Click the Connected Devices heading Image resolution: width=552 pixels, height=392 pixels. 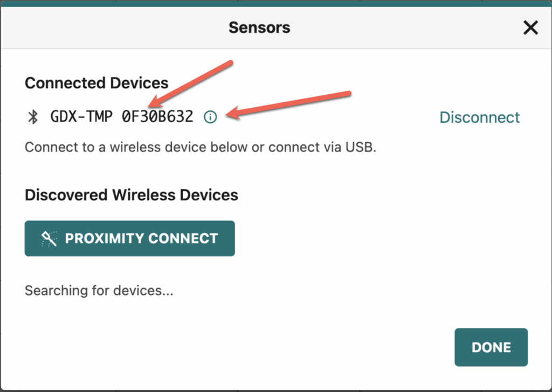pyautogui.click(x=96, y=83)
